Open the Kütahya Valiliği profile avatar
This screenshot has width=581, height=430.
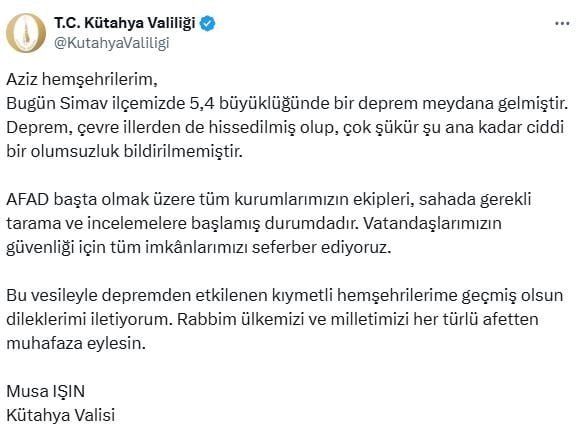coord(26,33)
